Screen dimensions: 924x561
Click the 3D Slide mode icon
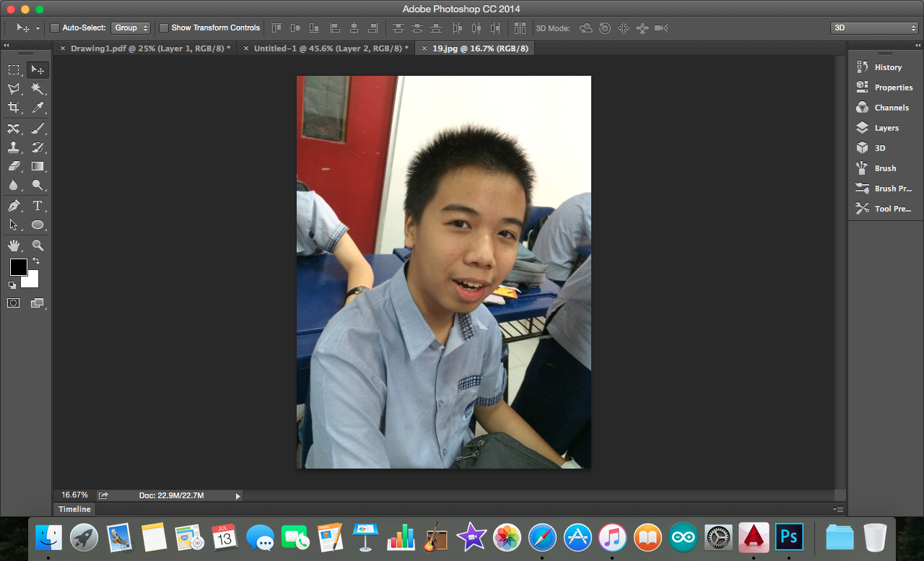[x=642, y=28]
